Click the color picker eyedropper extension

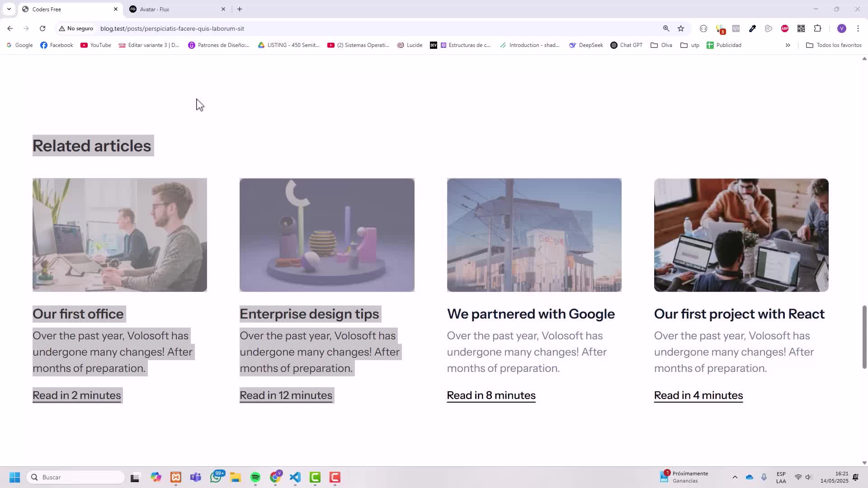tap(752, 28)
